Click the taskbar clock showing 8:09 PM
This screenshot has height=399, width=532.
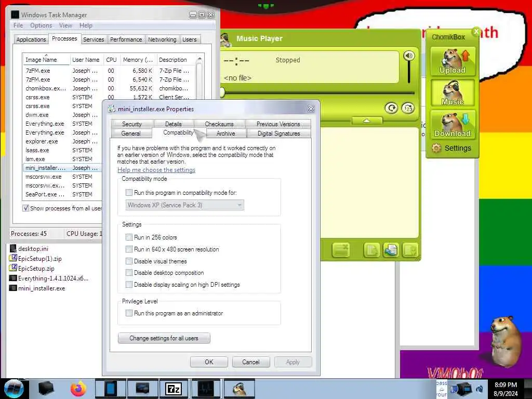[x=506, y=389]
